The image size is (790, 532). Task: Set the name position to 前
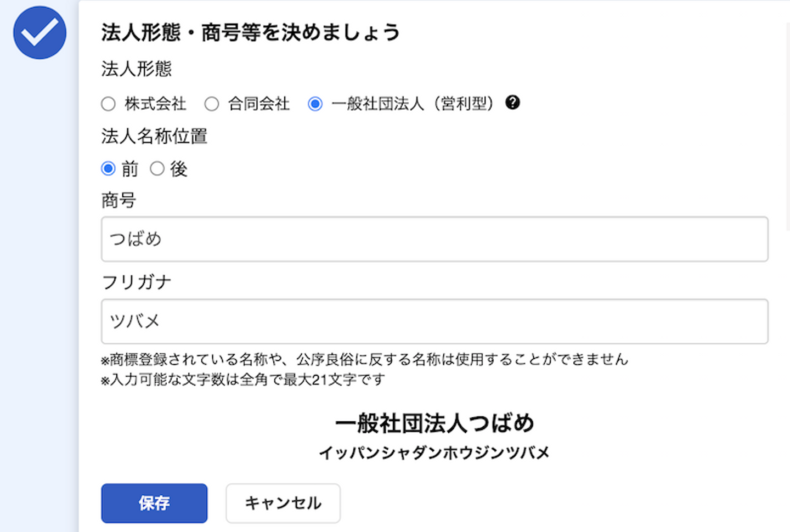(109, 169)
